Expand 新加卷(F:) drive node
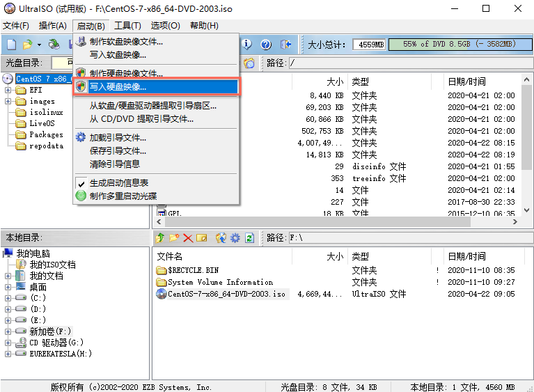Screen dimensions: 534x392 tap(8, 331)
